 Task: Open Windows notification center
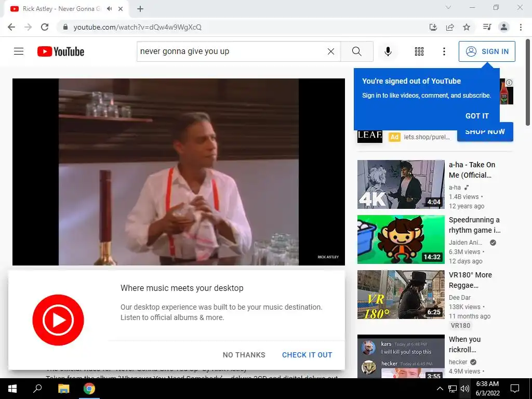[x=515, y=389]
